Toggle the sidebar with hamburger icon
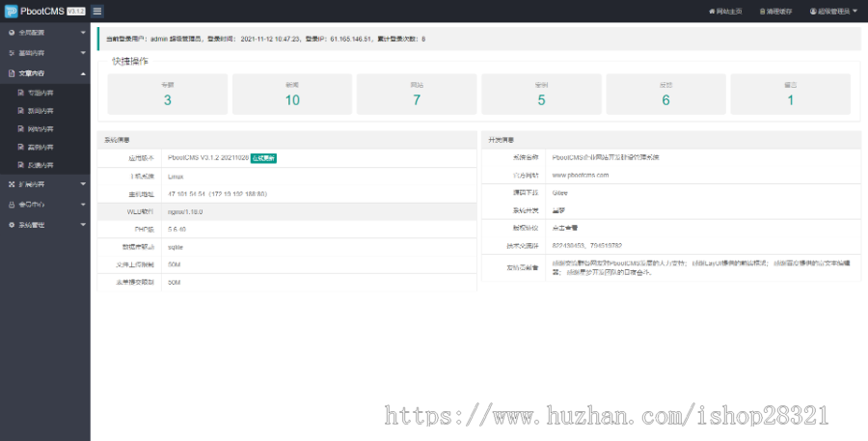 tap(96, 11)
